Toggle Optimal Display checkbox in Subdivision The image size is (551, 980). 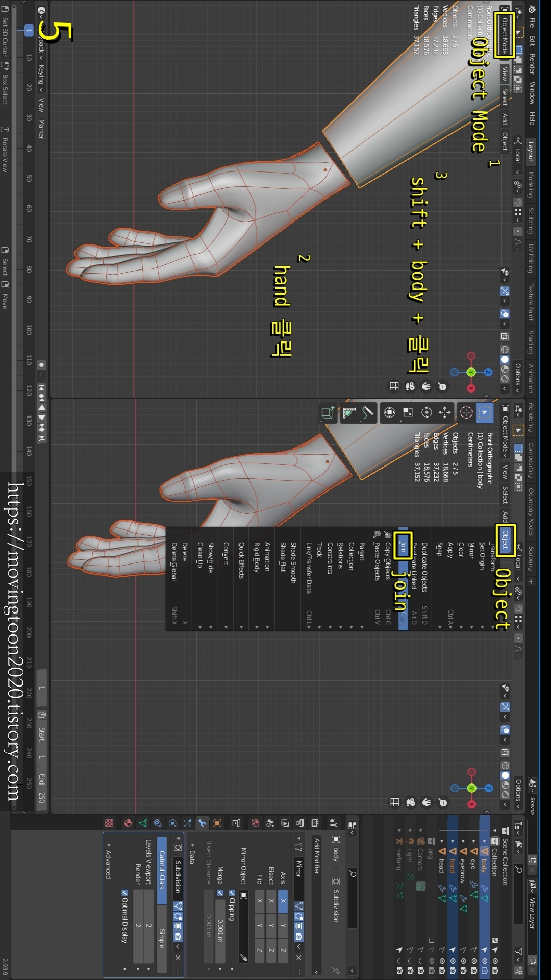(x=124, y=893)
